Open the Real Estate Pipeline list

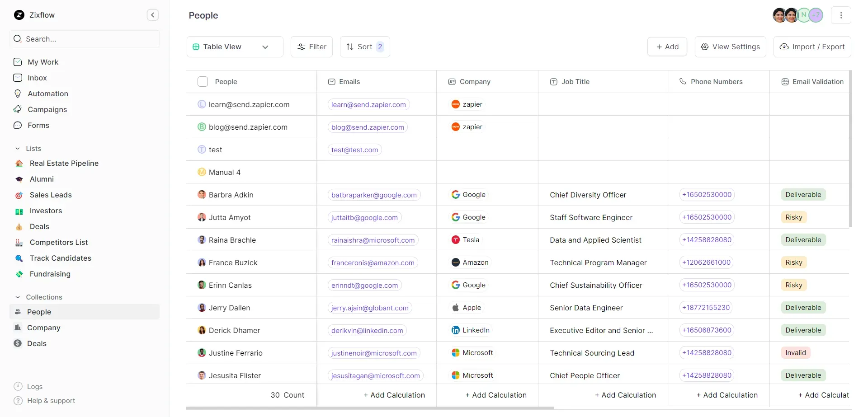(x=64, y=163)
